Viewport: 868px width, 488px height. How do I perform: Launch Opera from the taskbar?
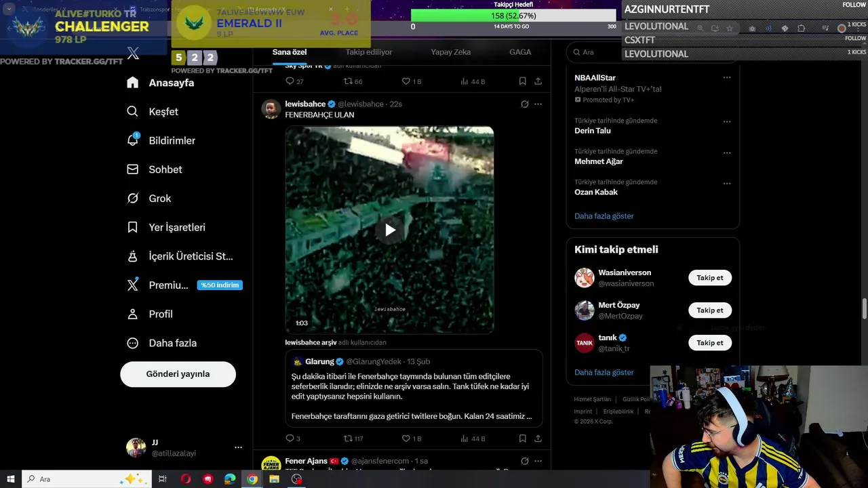click(186, 479)
